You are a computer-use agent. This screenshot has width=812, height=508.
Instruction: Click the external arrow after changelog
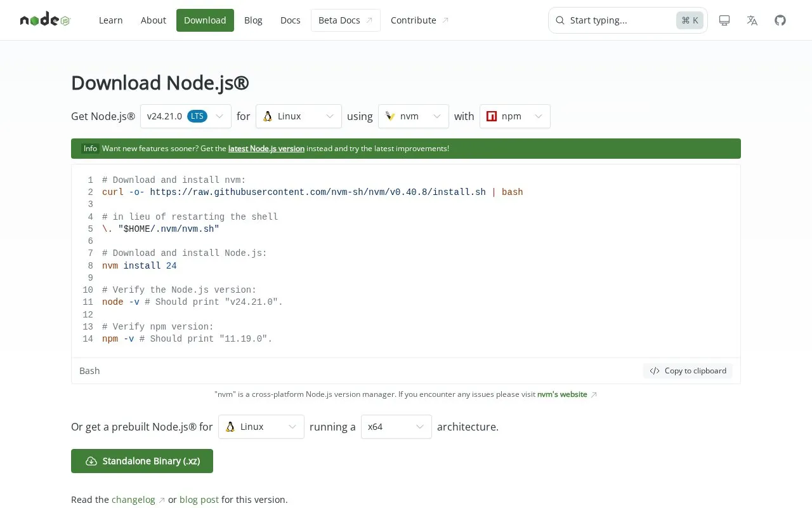[162, 500]
